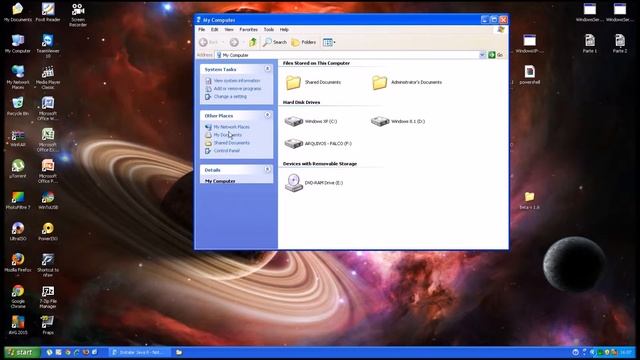Click View system information link

pos(237,81)
